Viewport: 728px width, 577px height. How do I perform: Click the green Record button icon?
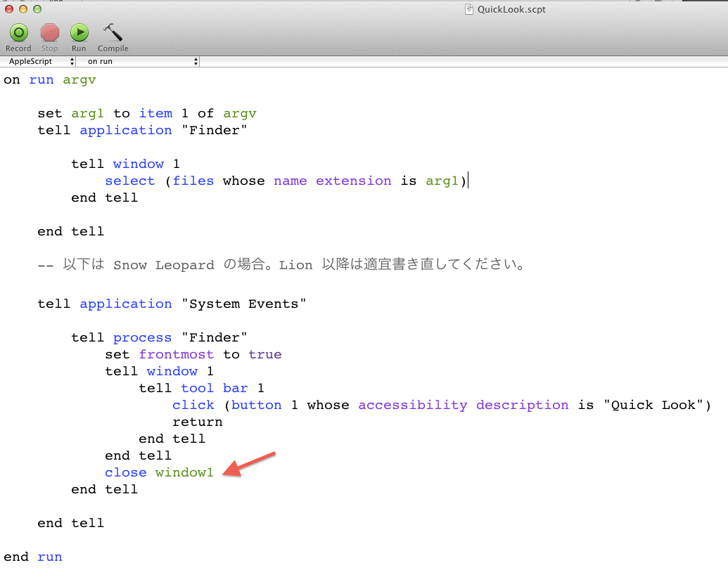pyautogui.click(x=18, y=32)
